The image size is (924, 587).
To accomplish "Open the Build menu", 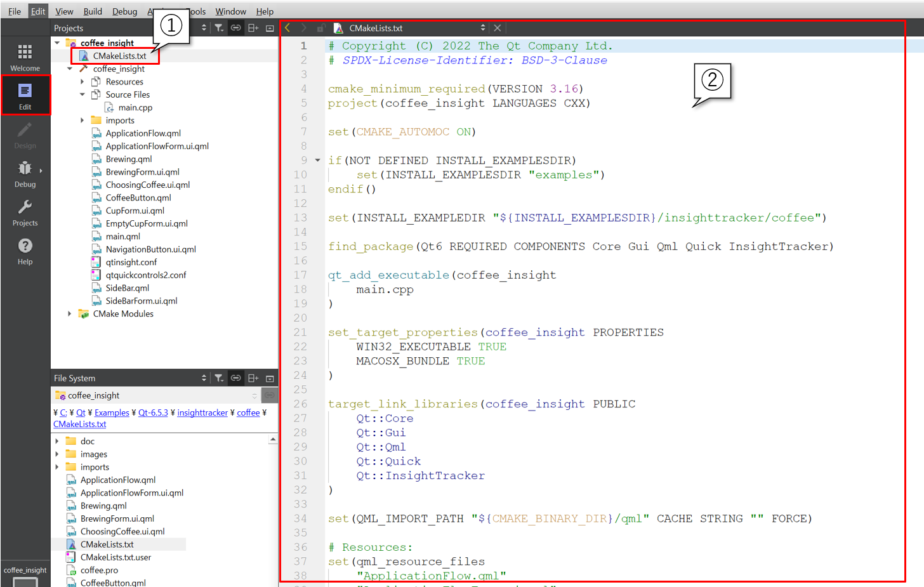I will (93, 11).
